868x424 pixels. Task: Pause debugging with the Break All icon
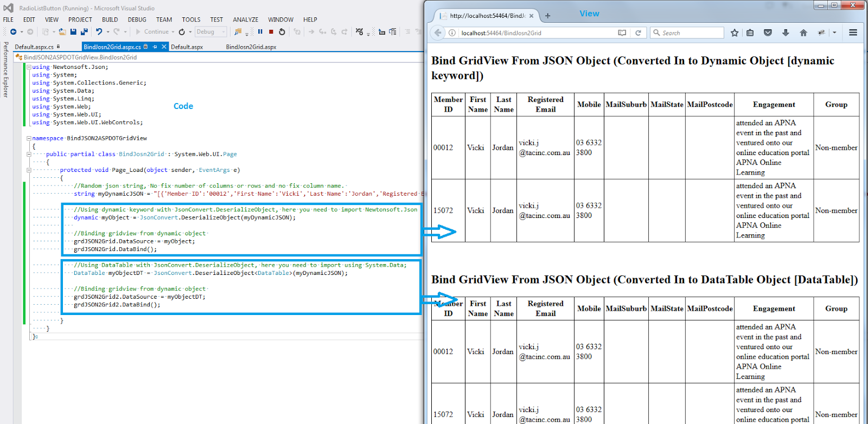click(x=260, y=31)
